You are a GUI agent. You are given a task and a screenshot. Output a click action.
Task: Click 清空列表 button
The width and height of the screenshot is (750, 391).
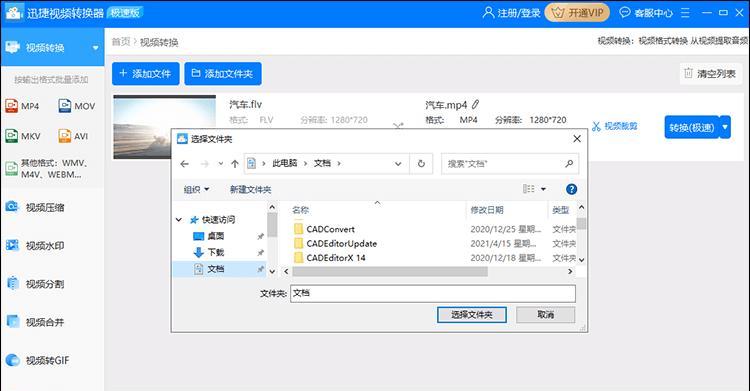710,74
